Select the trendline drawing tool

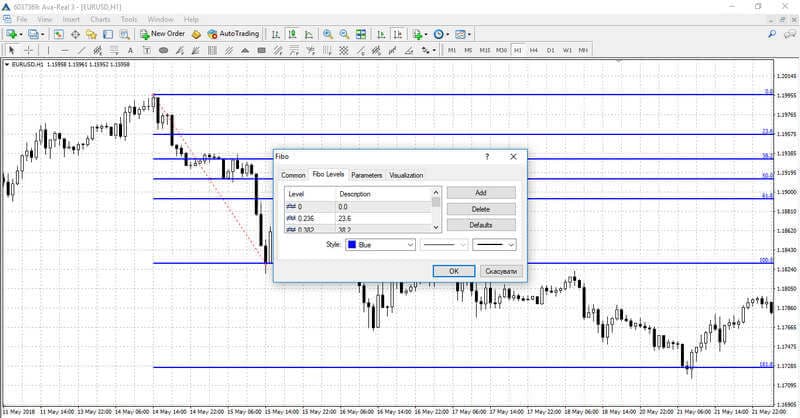(x=81, y=50)
